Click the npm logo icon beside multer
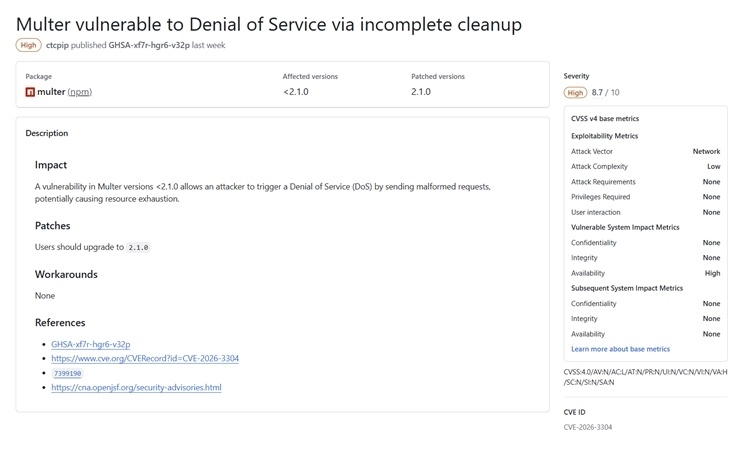The height and width of the screenshot is (450, 750). (x=30, y=92)
